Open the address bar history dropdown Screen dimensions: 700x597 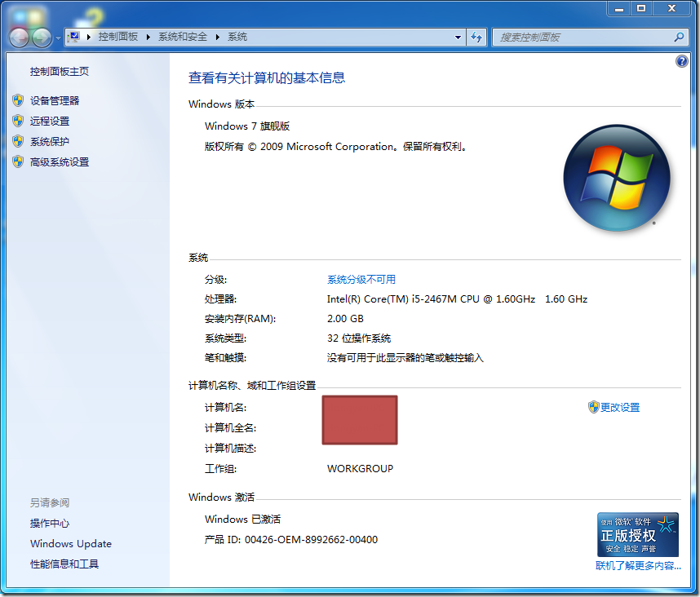458,38
